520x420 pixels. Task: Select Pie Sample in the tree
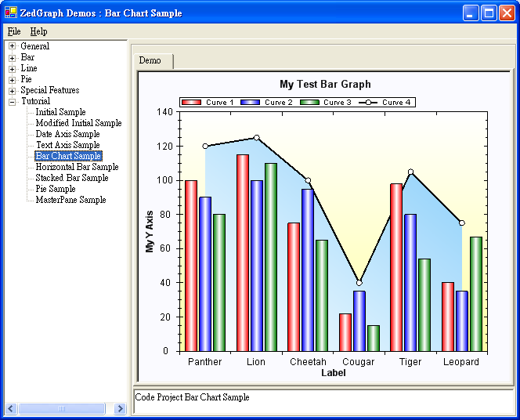click(56, 189)
